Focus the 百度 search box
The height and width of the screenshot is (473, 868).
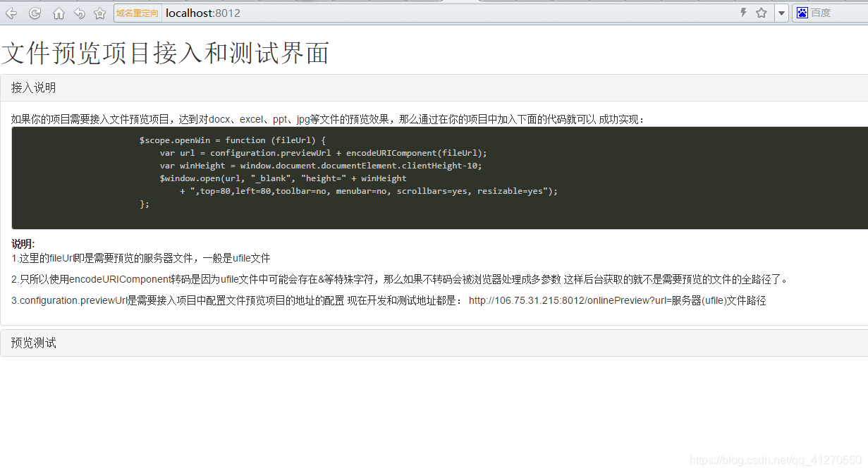(838, 13)
